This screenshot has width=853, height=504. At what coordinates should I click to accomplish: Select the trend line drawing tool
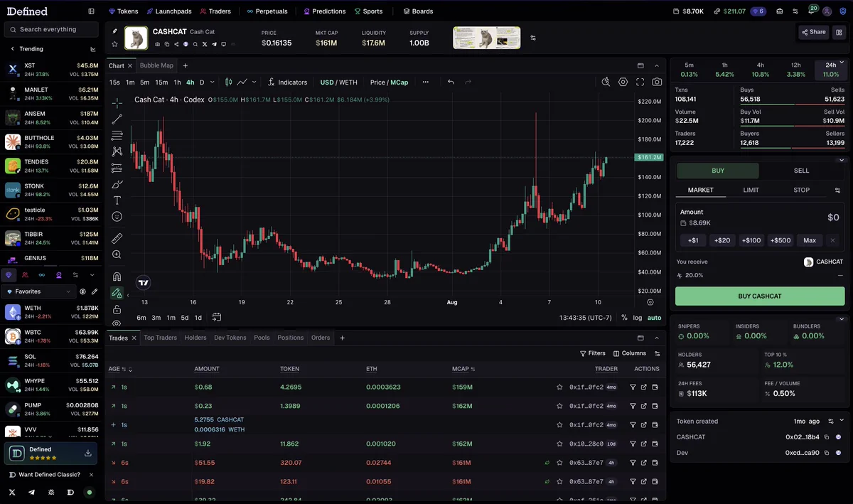click(x=117, y=119)
